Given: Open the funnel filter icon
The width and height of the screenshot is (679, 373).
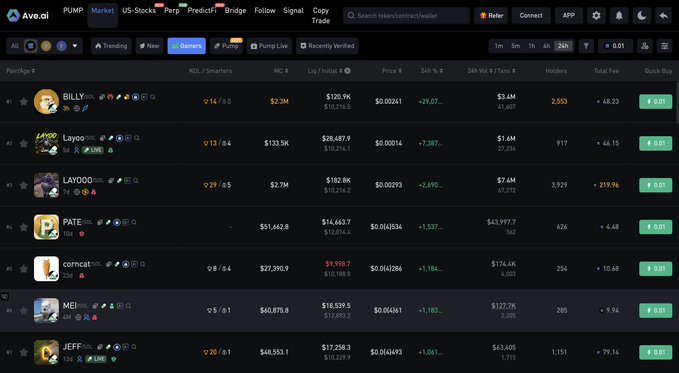Looking at the screenshot, I should (586, 46).
